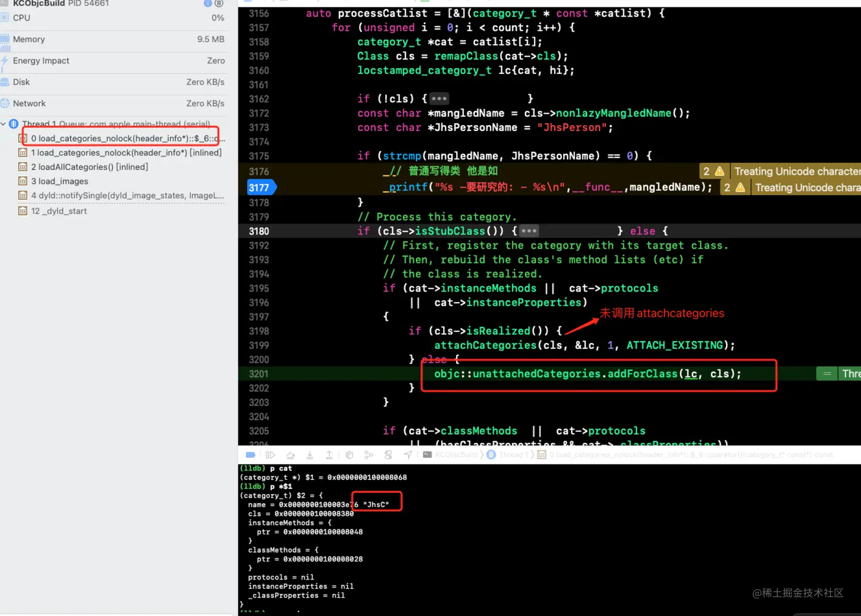Open the Energy Impact gauge report
This screenshot has height=616, width=861.
pos(114,60)
